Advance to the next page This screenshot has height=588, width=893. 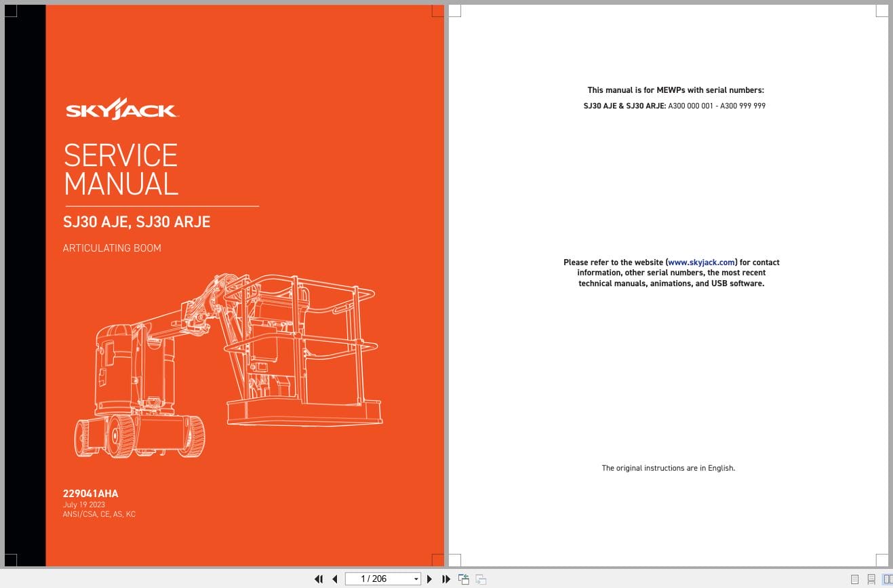pyautogui.click(x=430, y=579)
